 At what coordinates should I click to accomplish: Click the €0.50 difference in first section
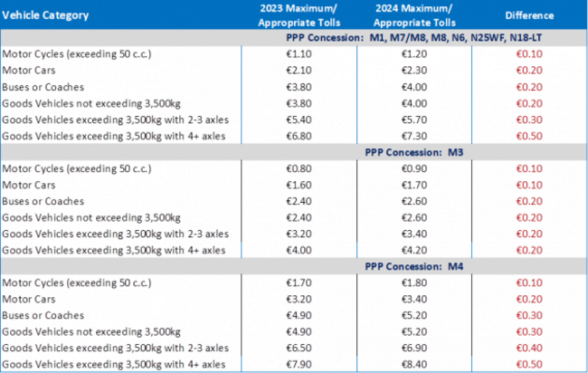click(529, 136)
